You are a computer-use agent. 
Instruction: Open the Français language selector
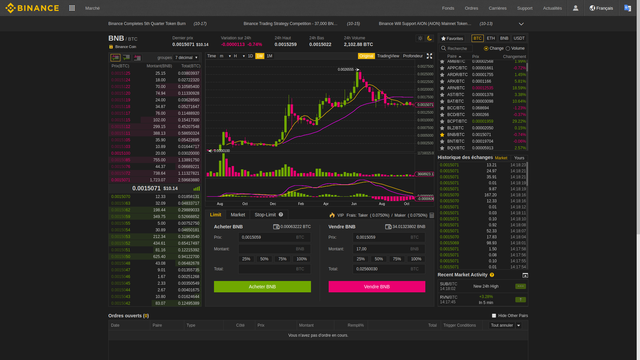click(601, 8)
